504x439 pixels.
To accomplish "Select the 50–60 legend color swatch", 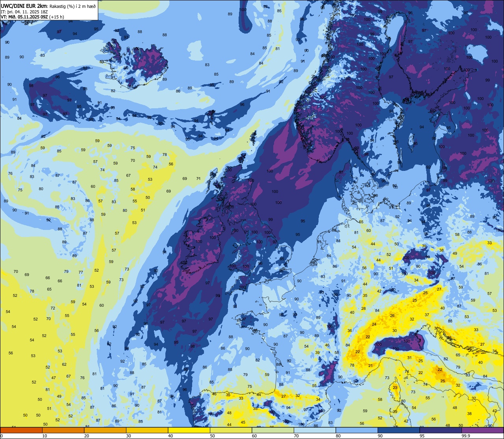I will [231, 430].
